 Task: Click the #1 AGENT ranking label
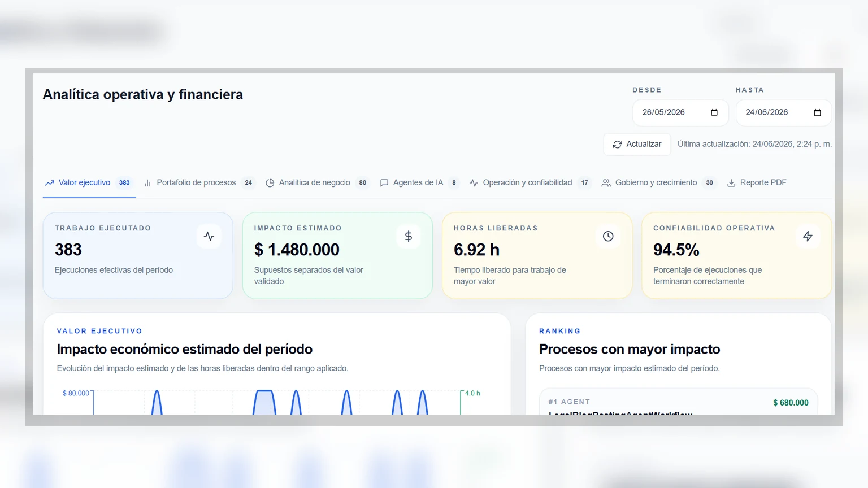pos(569,402)
